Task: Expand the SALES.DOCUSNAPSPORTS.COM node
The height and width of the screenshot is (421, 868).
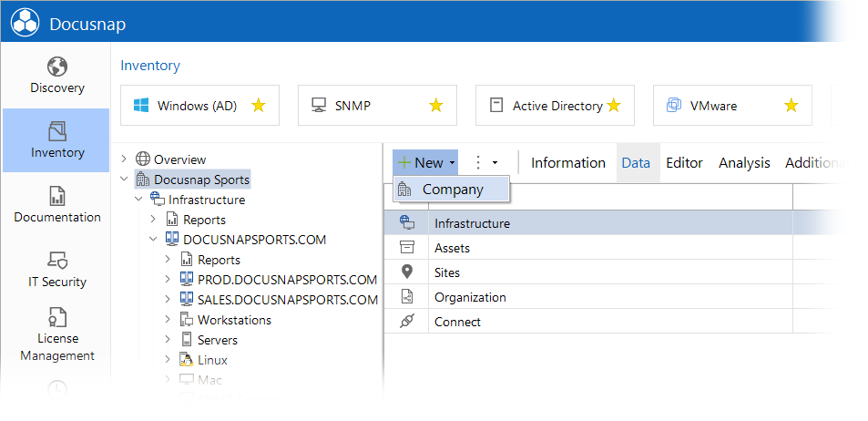Action: click(x=168, y=300)
